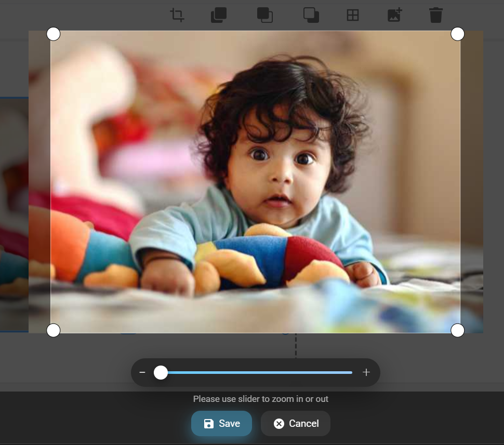Screen dimensions: 504x445
Task: Select the crop tool icon
Action: pyautogui.click(x=177, y=15)
